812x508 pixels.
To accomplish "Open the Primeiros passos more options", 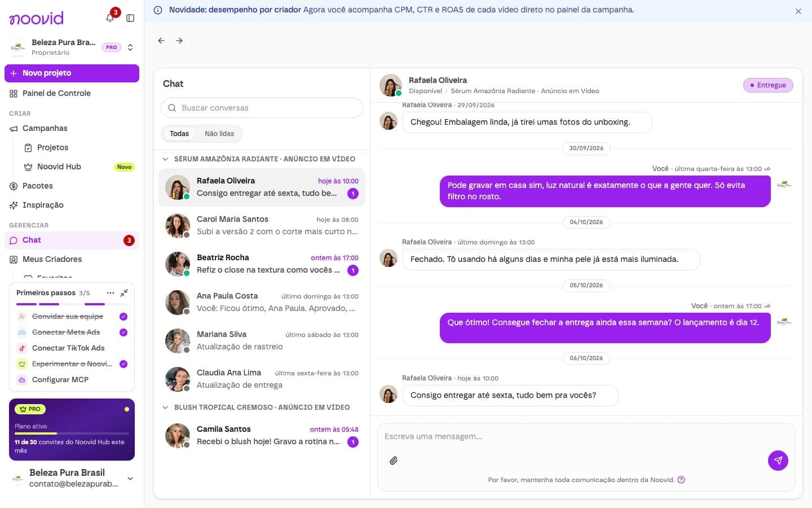I will coord(111,293).
